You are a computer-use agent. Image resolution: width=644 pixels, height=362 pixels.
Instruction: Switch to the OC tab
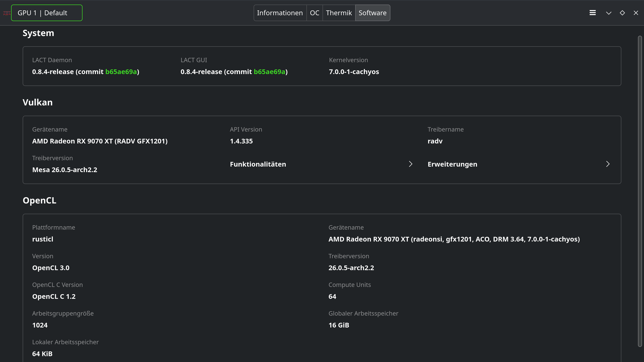pos(314,13)
